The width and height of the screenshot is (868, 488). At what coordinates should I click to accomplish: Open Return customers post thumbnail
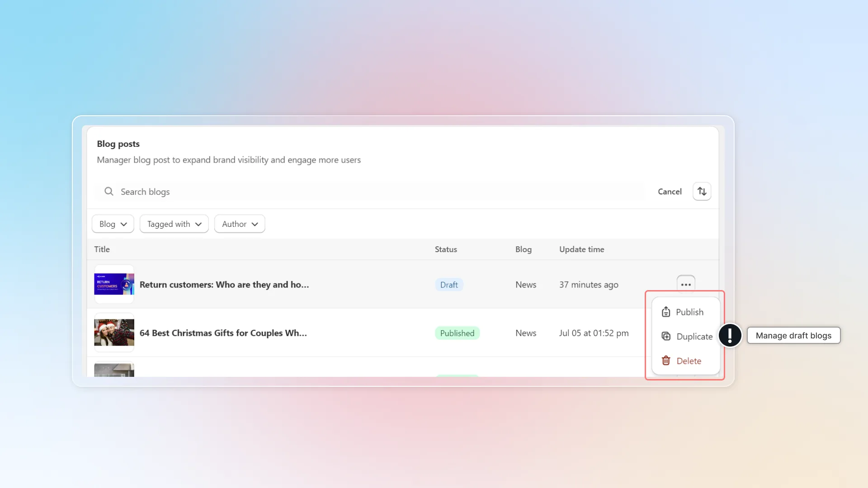coord(114,284)
